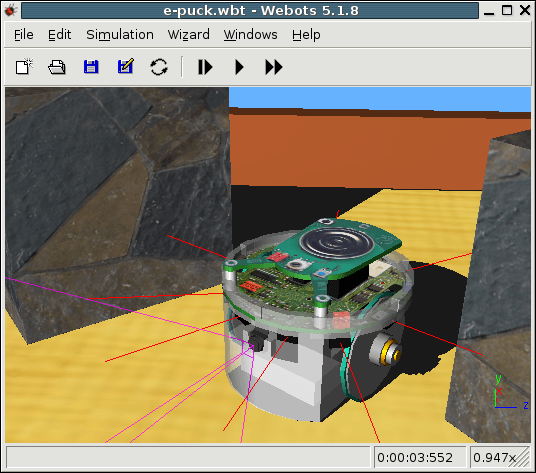Open a world file using folder icon
Screen dimensions: 536x473
point(57,67)
